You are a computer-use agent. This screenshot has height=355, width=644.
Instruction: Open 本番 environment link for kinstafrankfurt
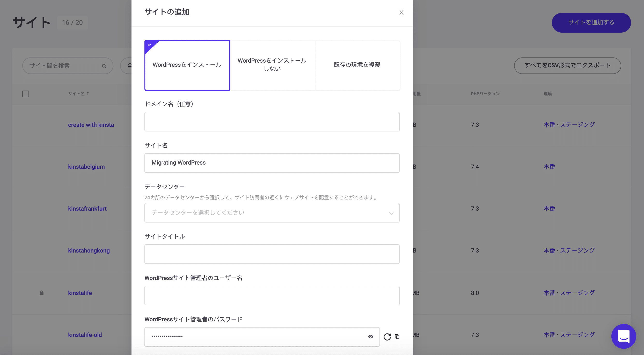click(549, 209)
